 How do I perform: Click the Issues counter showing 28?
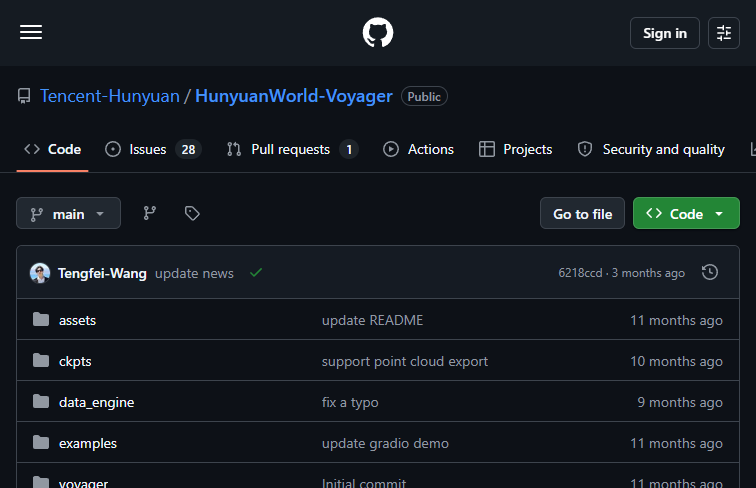coord(189,149)
